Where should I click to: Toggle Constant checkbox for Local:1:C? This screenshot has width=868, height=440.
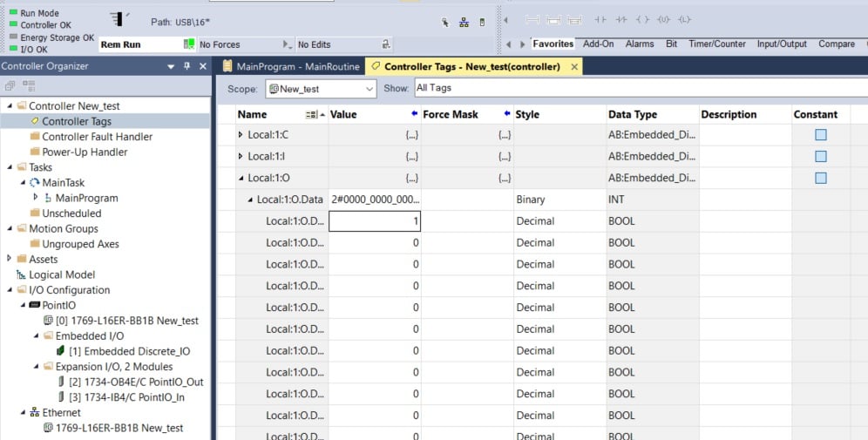click(820, 134)
